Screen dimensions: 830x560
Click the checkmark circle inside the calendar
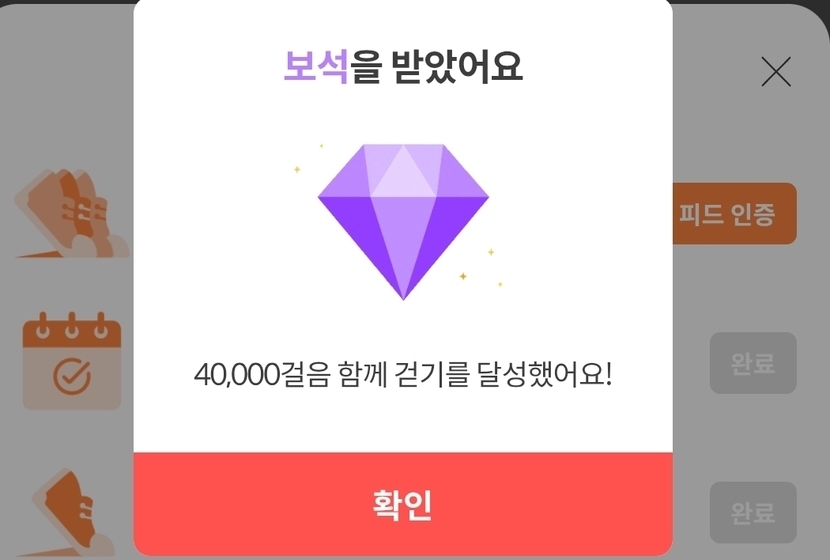[x=72, y=376]
